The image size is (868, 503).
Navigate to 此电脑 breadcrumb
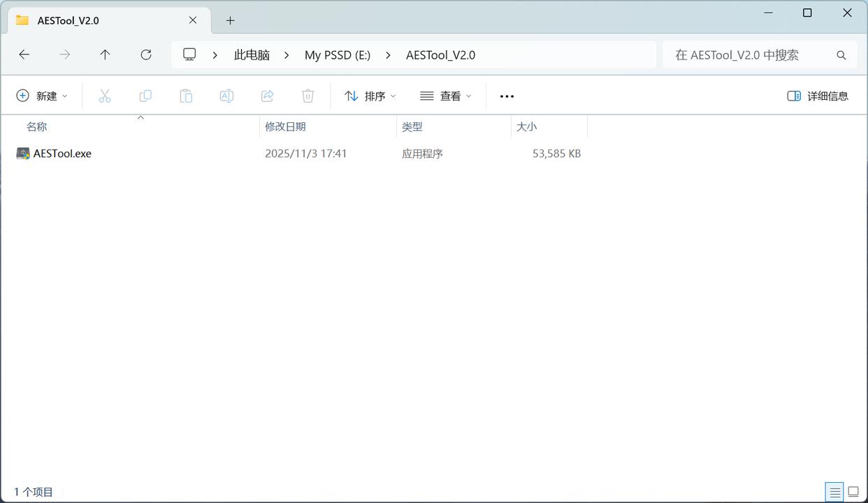tap(252, 55)
